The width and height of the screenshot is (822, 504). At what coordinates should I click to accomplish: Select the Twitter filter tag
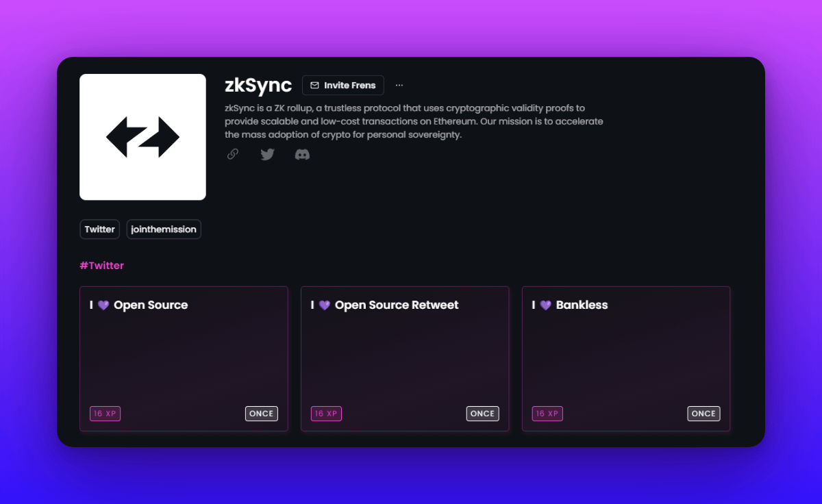99,229
